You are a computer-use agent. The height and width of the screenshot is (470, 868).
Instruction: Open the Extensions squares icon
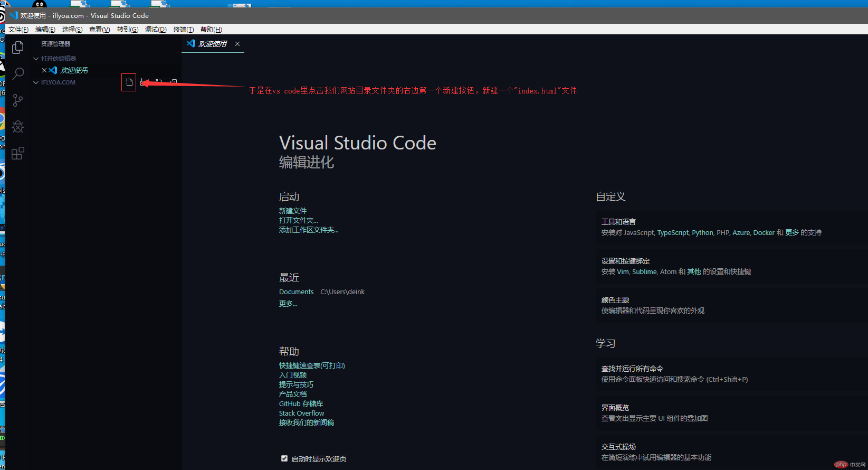click(x=18, y=153)
